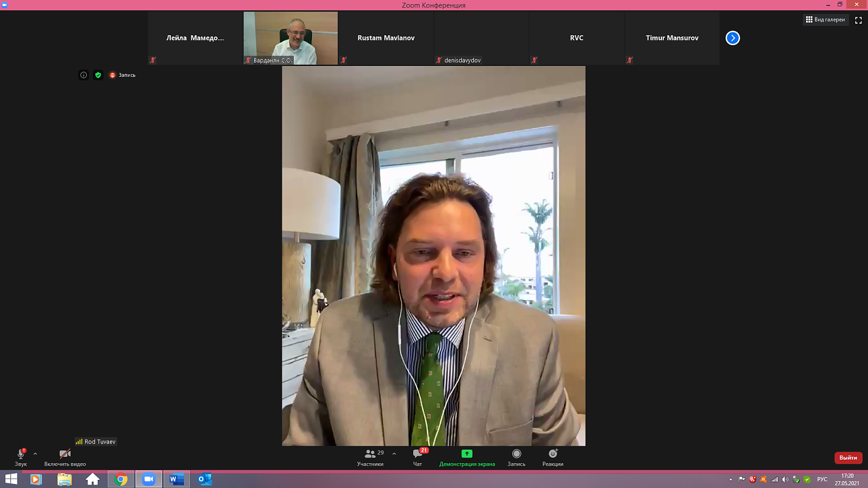Open Google Chrome from the taskbar
This screenshot has height=488, width=868.
121,479
